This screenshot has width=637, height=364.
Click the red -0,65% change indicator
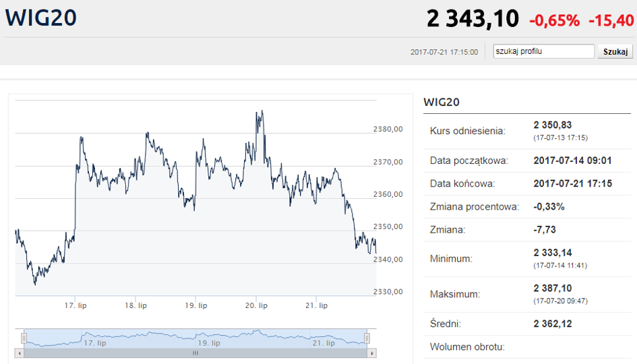(555, 20)
